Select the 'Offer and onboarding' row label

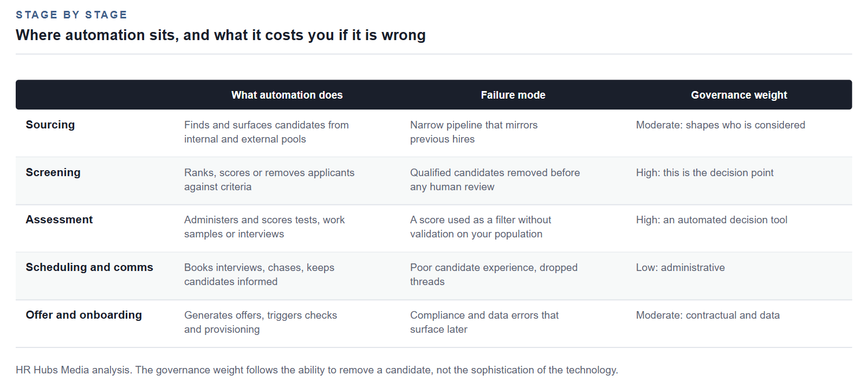point(84,315)
